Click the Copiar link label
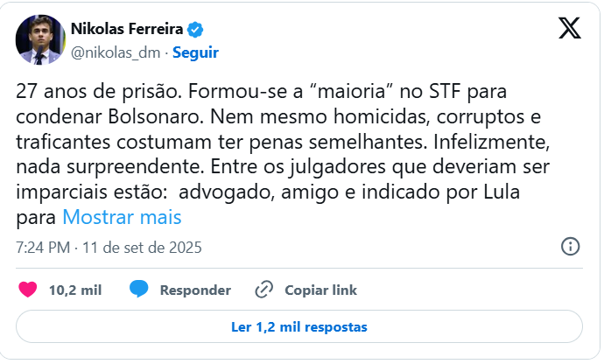The image size is (604, 364). (320, 290)
